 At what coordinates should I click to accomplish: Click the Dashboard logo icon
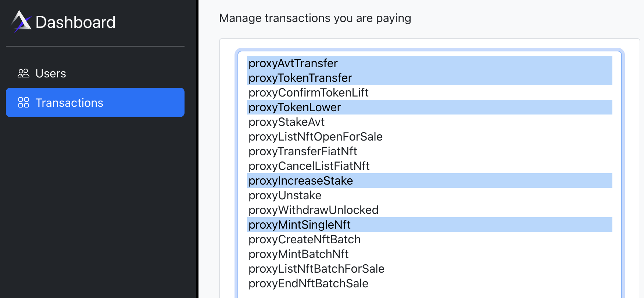coord(21,22)
